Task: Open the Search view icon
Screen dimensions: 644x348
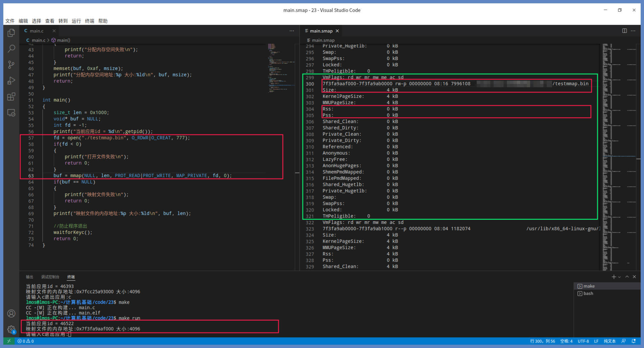Action: pyautogui.click(x=11, y=49)
